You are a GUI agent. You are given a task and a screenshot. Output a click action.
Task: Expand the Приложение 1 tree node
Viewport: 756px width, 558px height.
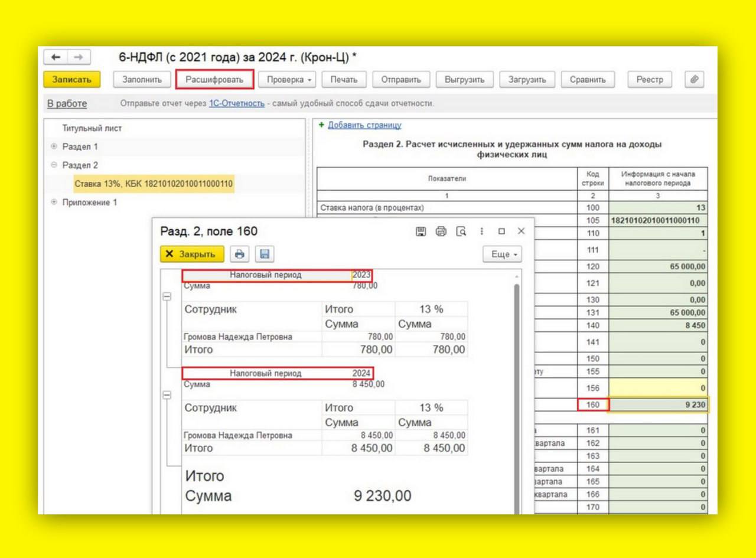click(54, 203)
